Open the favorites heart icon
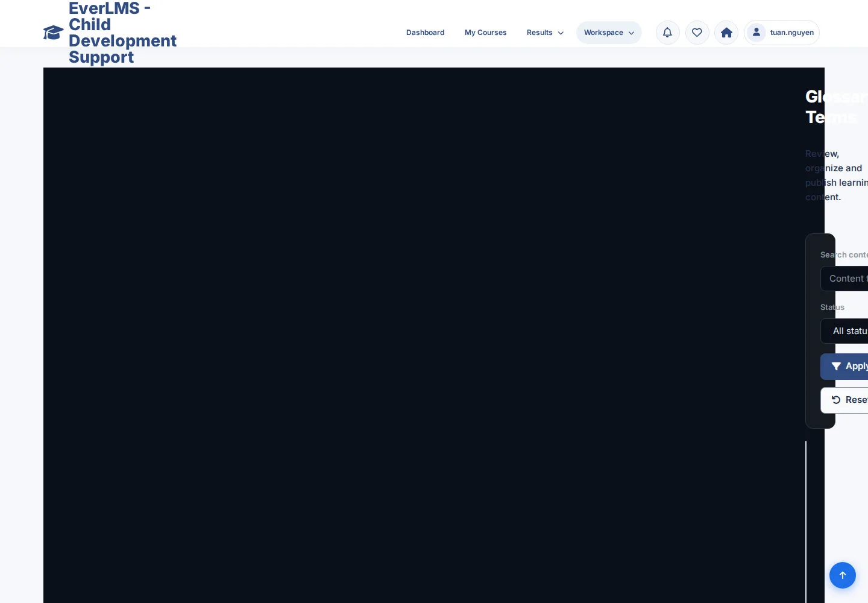The width and height of the screenshot is (868, 603). (x=697, y=33)
